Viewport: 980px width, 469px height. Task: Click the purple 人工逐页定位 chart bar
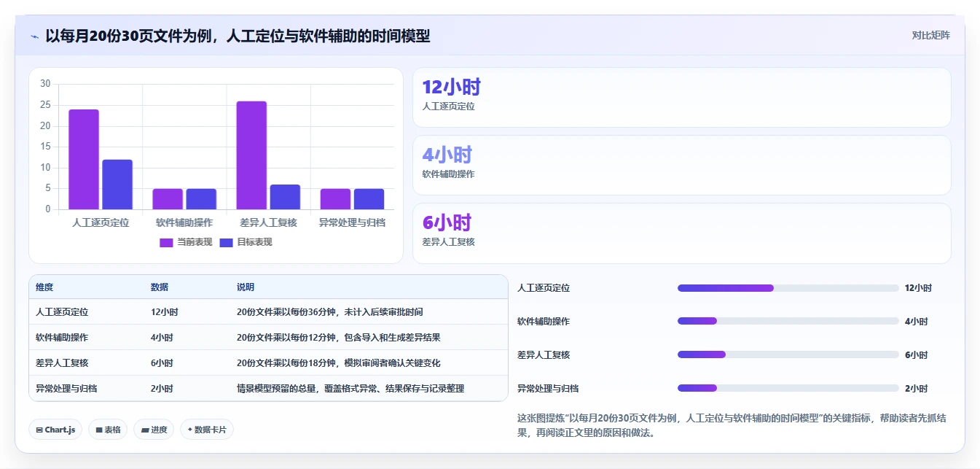click(84, 159)
